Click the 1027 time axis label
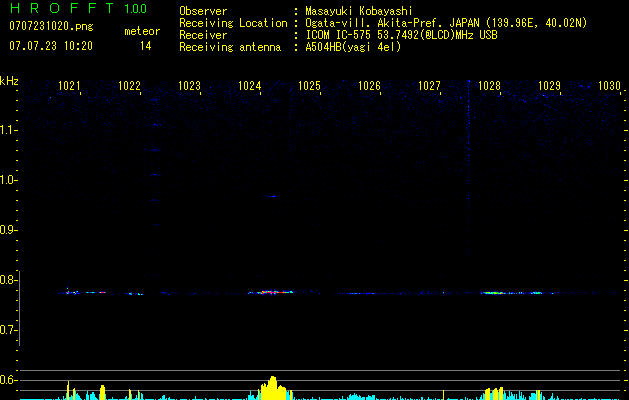This screenshot has width=629, height=400. pyautogui.click(x=430, y=86)
